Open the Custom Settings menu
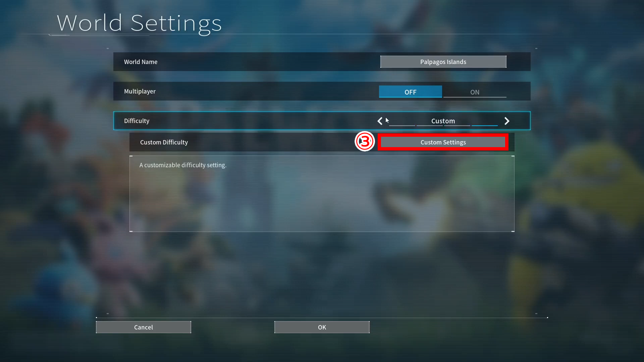Image resolution: width=644 pixels, height=362 pixels. 443,142
